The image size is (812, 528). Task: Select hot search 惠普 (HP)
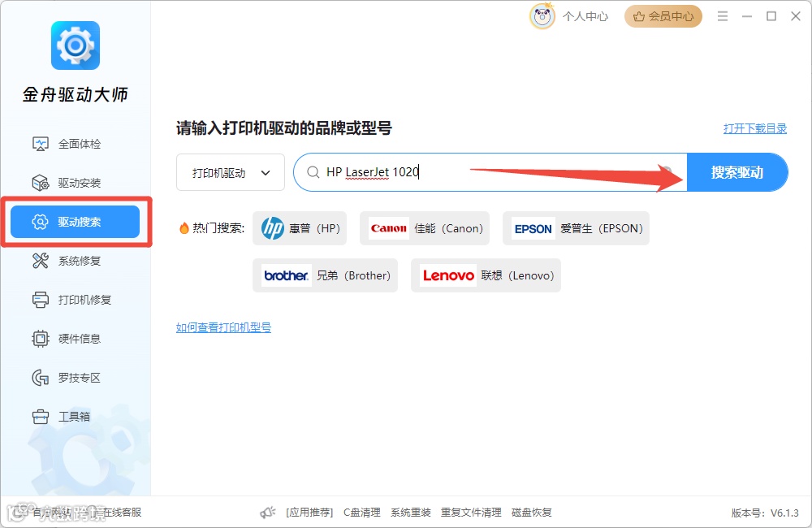click(300, 228)
